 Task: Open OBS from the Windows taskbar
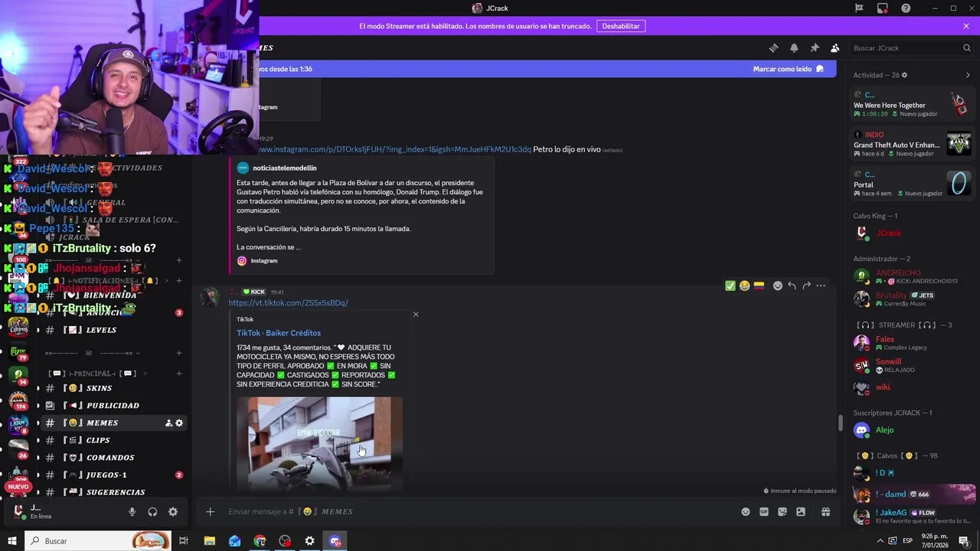click(x=285, y=541)
